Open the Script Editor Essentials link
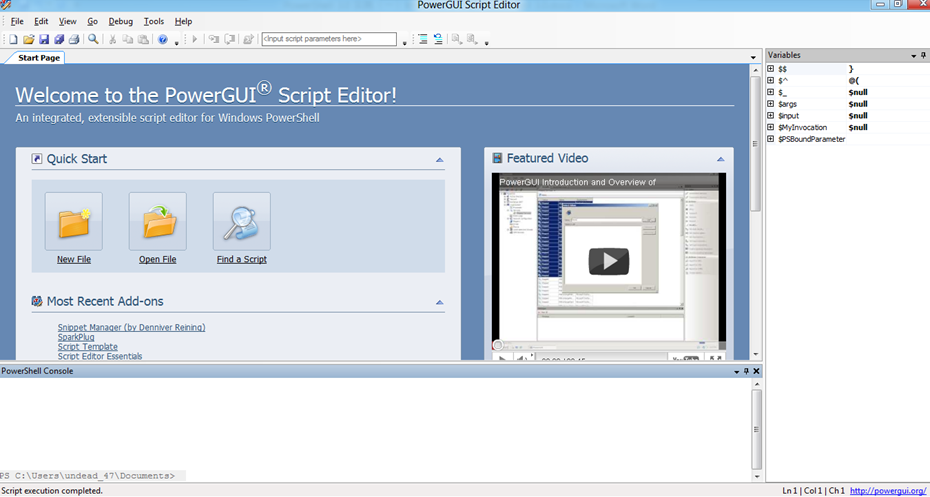 coord(100,356)
